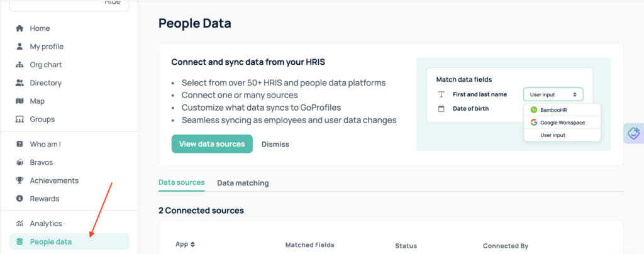
Task: Click the BambooHR logo icon in preview
Action: 534,110
